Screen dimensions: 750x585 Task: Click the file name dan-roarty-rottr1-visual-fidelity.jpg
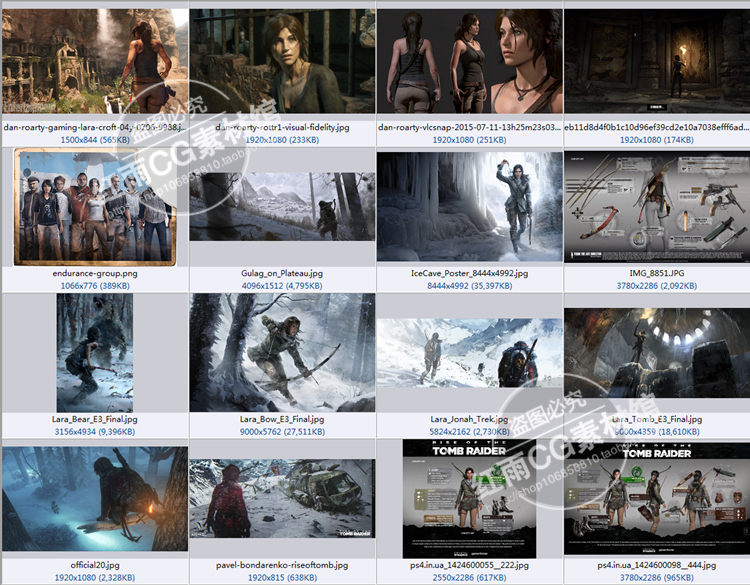[282, 128]
